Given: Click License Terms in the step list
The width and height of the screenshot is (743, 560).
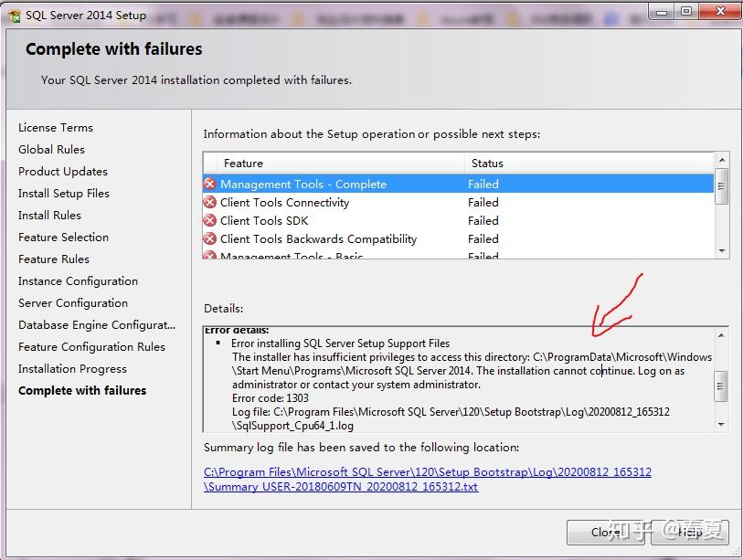Looking at the screenshot, I should point(56,128).
